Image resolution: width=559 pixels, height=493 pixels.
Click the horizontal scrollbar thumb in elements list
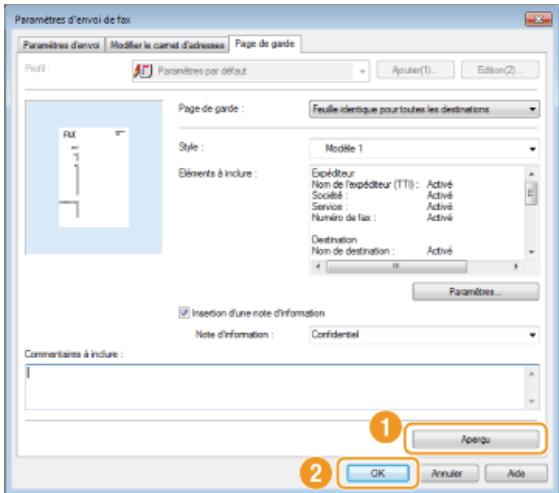coord(396,266)
